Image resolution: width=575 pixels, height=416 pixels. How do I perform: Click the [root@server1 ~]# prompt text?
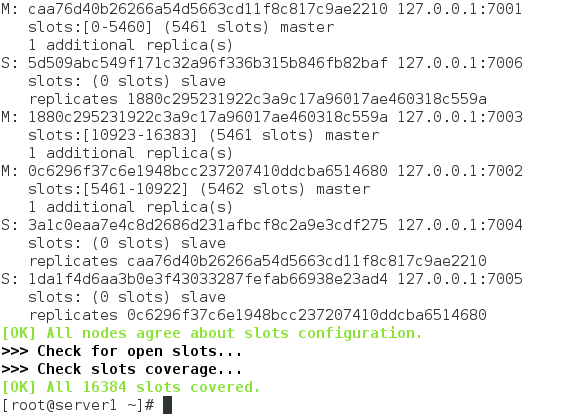pyautogui.click(x=78, y=405)
